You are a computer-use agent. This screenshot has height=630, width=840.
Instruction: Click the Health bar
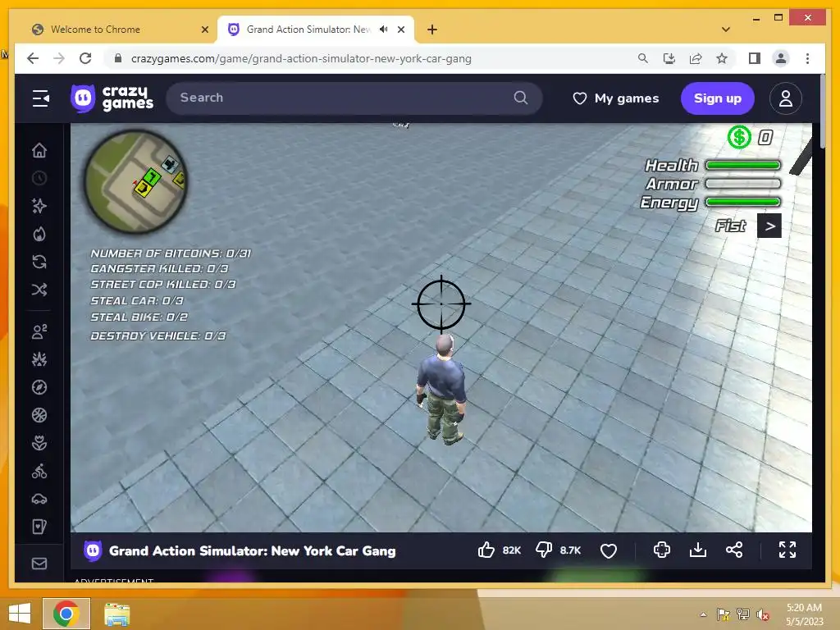(743, 166)
